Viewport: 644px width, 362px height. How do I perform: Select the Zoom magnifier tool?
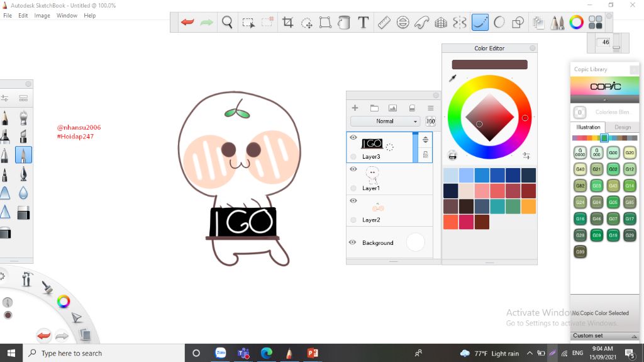click(x=227, y=22)
